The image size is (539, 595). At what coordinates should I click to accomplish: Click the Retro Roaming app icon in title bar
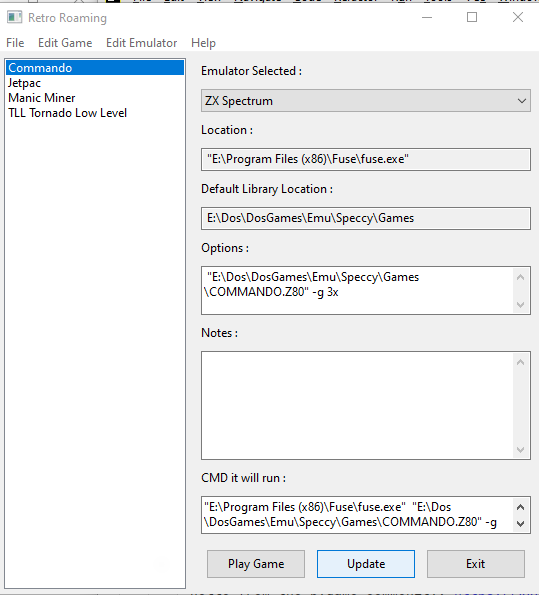tap(14, 17)
